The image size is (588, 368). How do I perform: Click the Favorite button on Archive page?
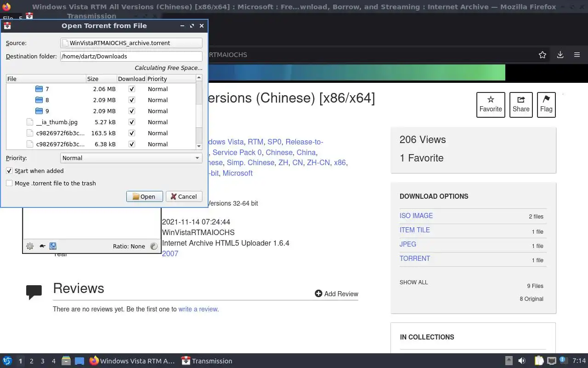tap(491, 104)
